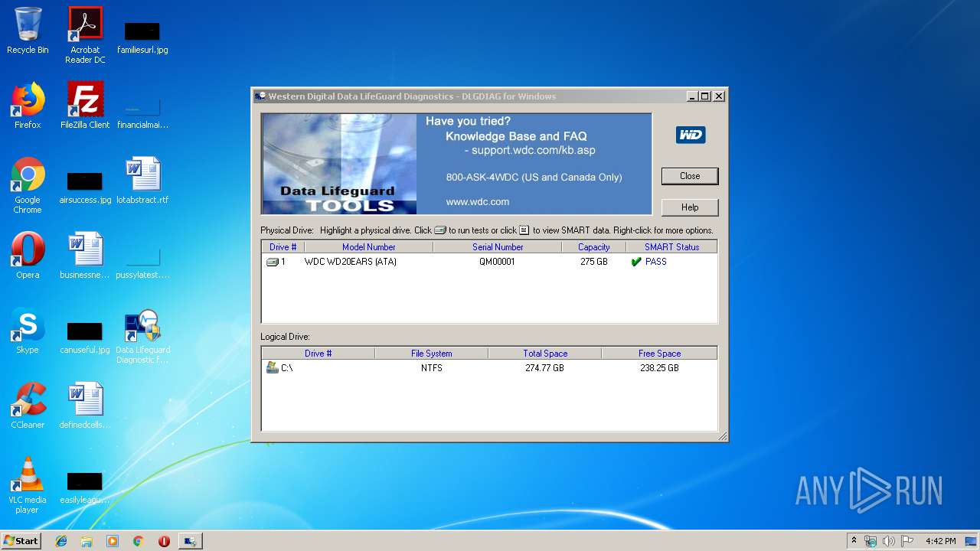Screen dimensions: 980x551
Task: Click the PASS SMART status text
Action: coord(656,262)
